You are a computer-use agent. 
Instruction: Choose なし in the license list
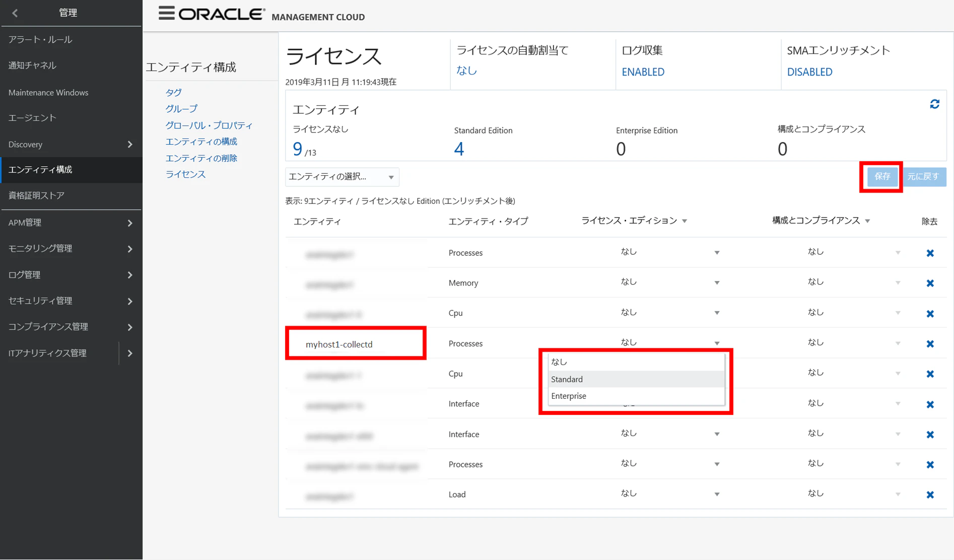click(636, 362)
